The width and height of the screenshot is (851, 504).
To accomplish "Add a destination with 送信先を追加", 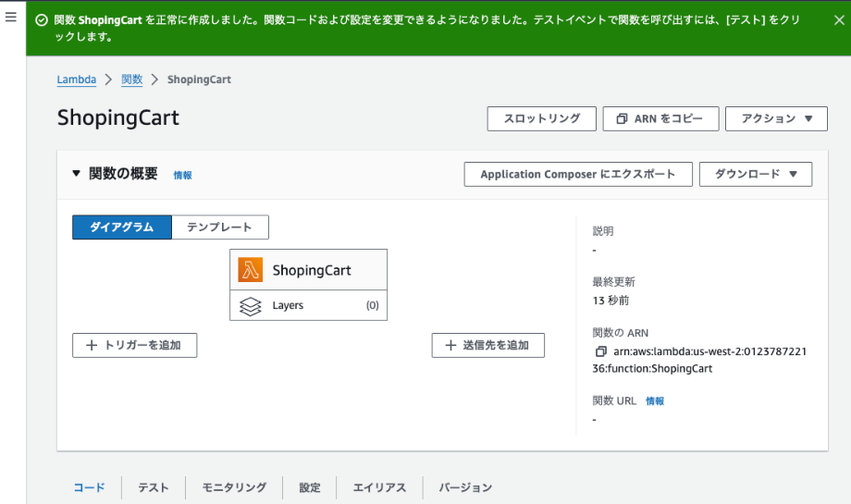I will [x=487, y=346].
